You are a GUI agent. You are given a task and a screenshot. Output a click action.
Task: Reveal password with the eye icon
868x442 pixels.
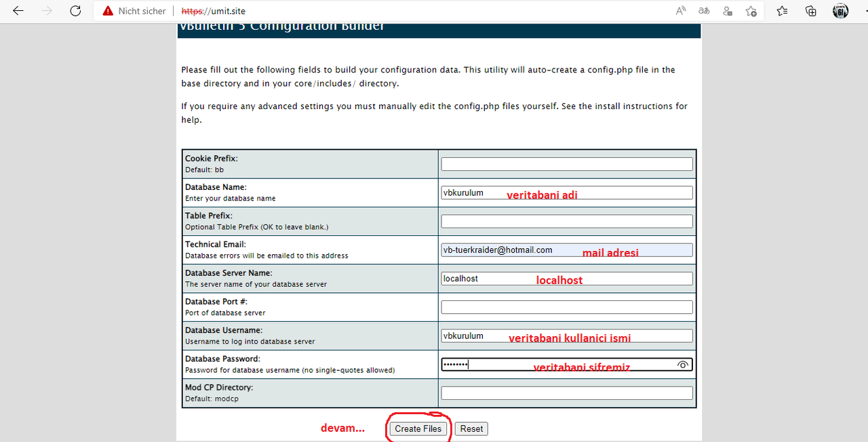tap(683, 365)
